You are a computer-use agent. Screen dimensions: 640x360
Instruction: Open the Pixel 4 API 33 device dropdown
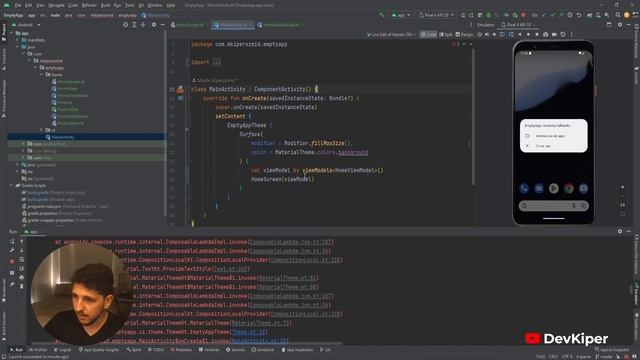click(x=436, y=15)
